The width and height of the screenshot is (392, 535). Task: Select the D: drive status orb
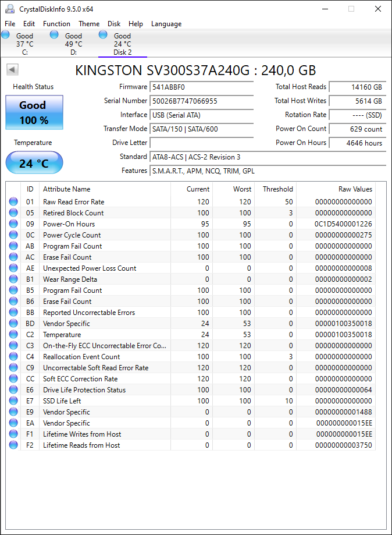[54, 34]
